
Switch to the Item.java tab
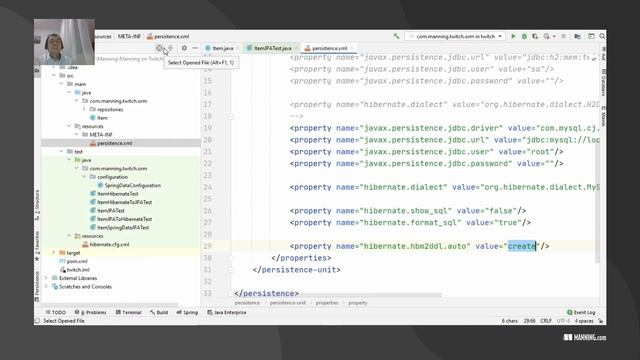pos(222,48)
